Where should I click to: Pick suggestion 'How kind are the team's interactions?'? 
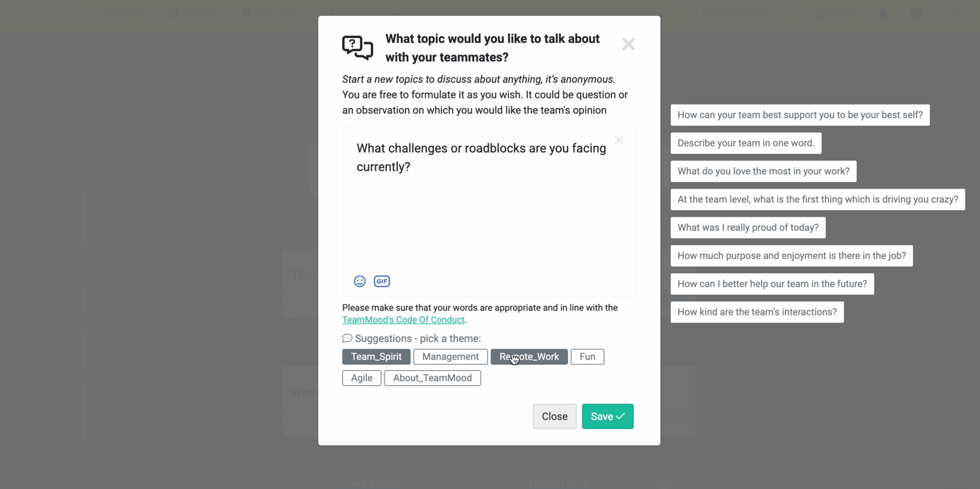pos(758,313)
